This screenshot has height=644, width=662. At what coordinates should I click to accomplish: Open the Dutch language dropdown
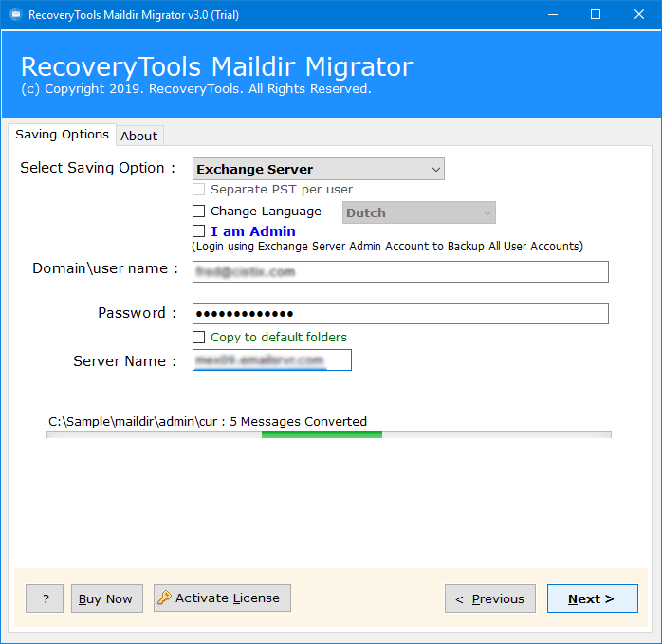click(419, 212)
